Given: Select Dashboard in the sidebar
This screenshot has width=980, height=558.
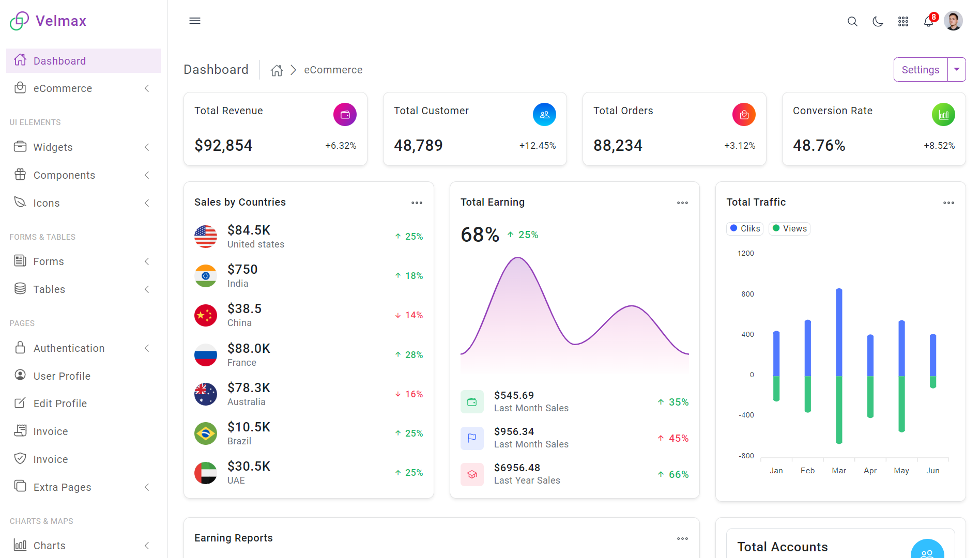Looking at the screenshot, I should [x=83, y=61].
